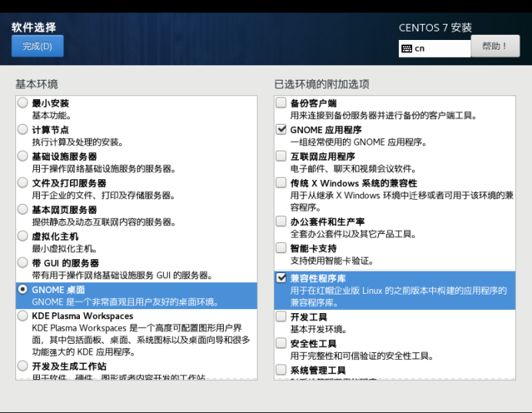Image resolution: width=532 pixels, height=413 pixels.
Task: Choose 基础设施服务器 environment option
Action: point(22,157)
